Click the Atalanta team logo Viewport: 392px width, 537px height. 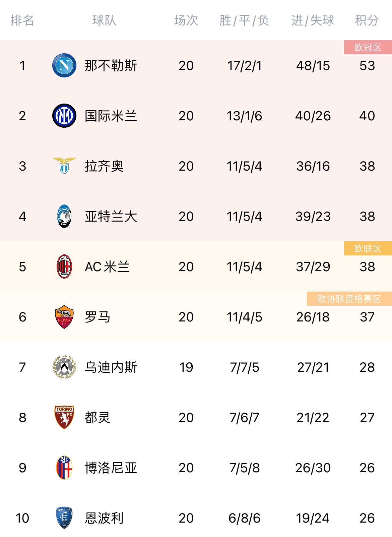point(64,216)
